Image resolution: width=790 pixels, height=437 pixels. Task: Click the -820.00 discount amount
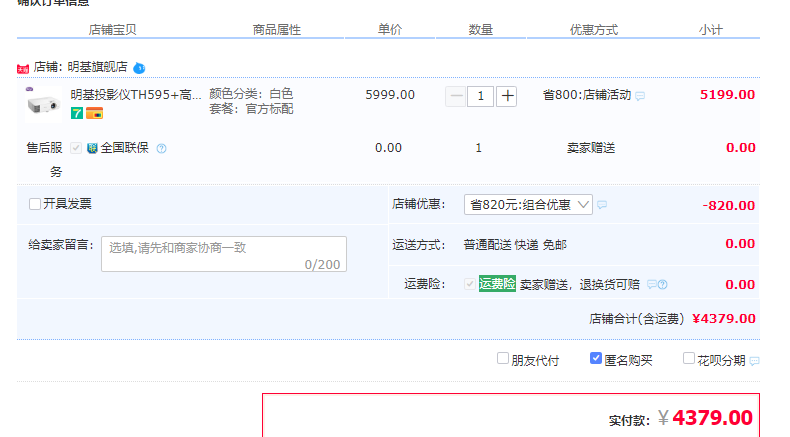click(x=729, y=206)
